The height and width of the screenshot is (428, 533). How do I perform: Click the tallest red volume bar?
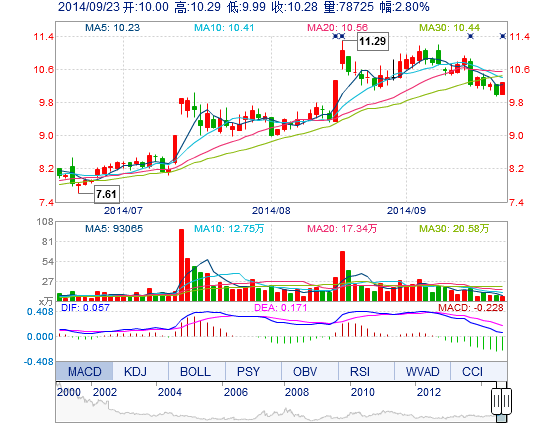182,265
